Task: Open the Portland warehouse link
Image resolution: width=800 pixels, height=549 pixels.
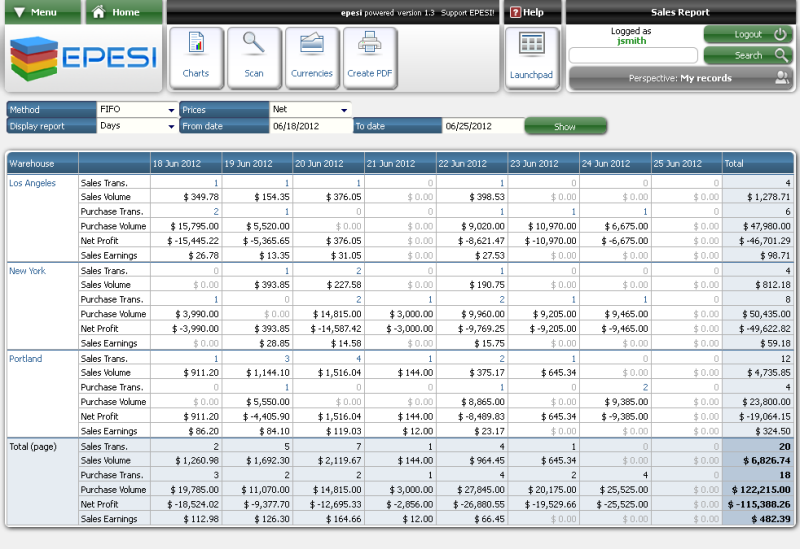Action: coord(26,358)
